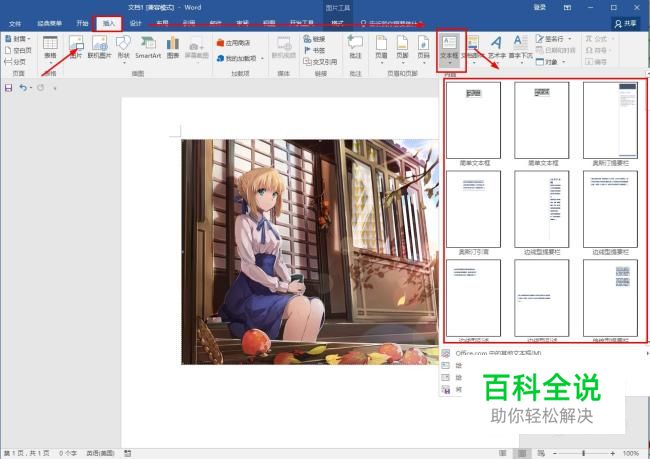The height and width of the screenshot is (459, 650).
Task: Click the Pictures (图片) insert button
Action: 76,47
